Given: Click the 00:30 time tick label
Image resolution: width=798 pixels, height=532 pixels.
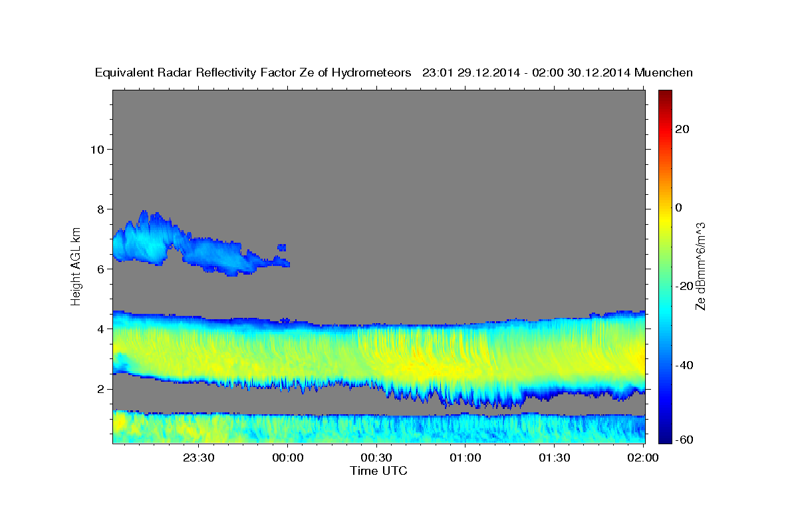Looking at the screenshot, I should click(377, 458).
